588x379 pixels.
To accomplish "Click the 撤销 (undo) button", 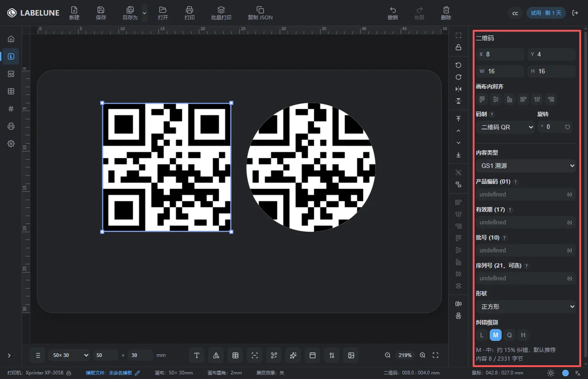I will coord(393,13).
